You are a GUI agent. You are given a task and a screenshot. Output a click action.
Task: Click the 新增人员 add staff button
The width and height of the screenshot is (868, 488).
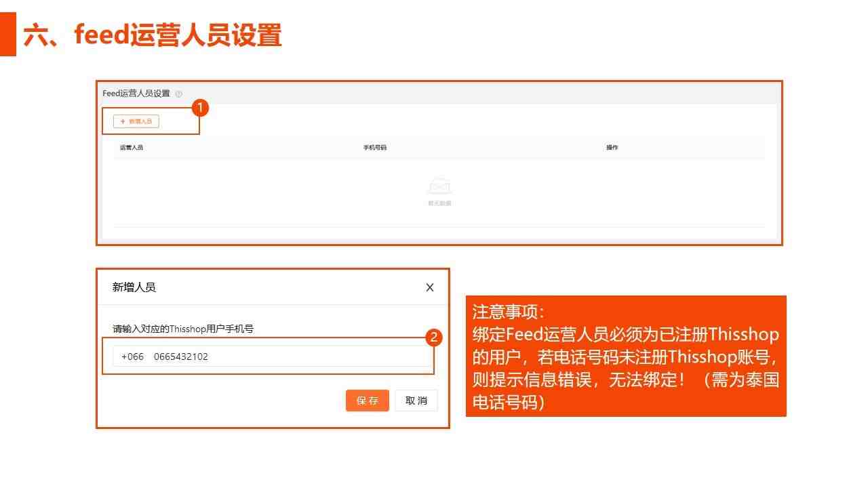click(136, 121)
